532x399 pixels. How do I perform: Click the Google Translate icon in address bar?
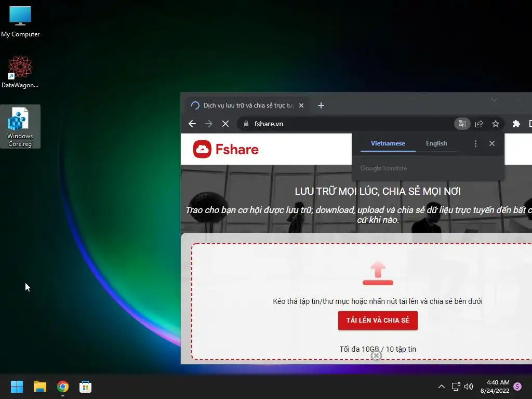(x=462, y=124)
